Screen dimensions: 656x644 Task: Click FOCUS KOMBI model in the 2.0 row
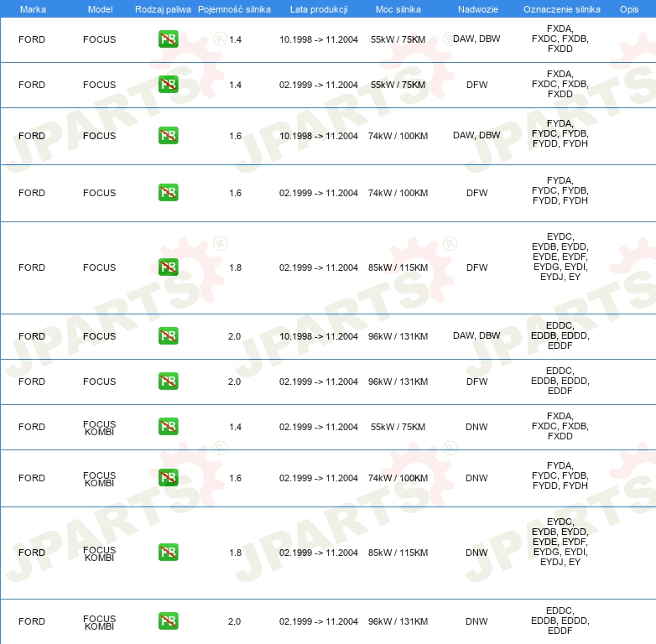pyautogui.click(x=99, y=622)
